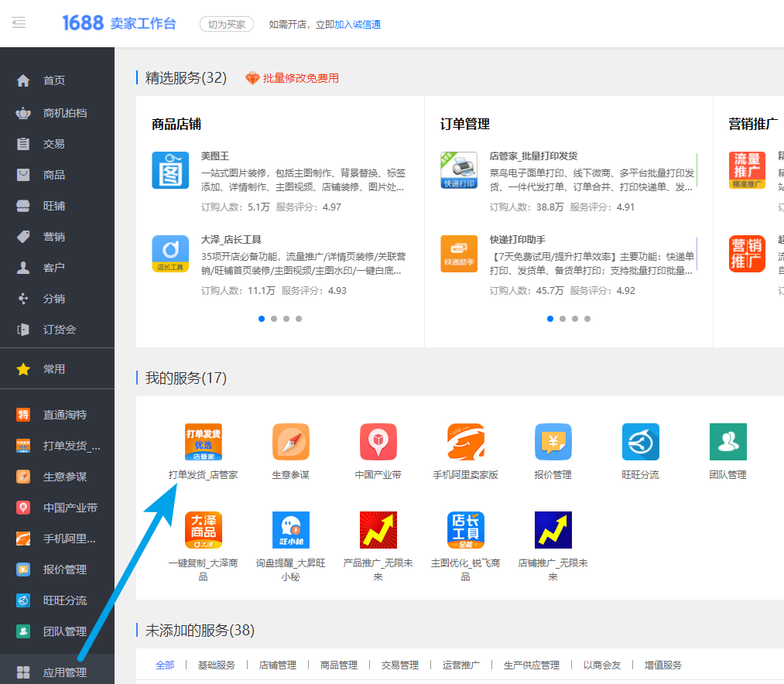784x684 pixels.
Task: Open 手机阿里 sidebar shortcut icon
Action: (x=23, y=539)
